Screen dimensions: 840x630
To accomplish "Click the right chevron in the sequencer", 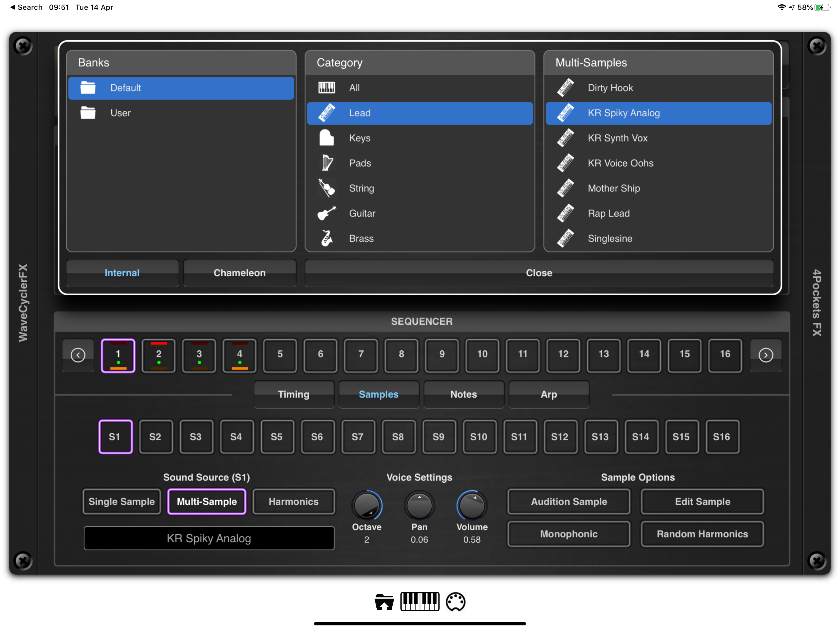I will [766, 355].
